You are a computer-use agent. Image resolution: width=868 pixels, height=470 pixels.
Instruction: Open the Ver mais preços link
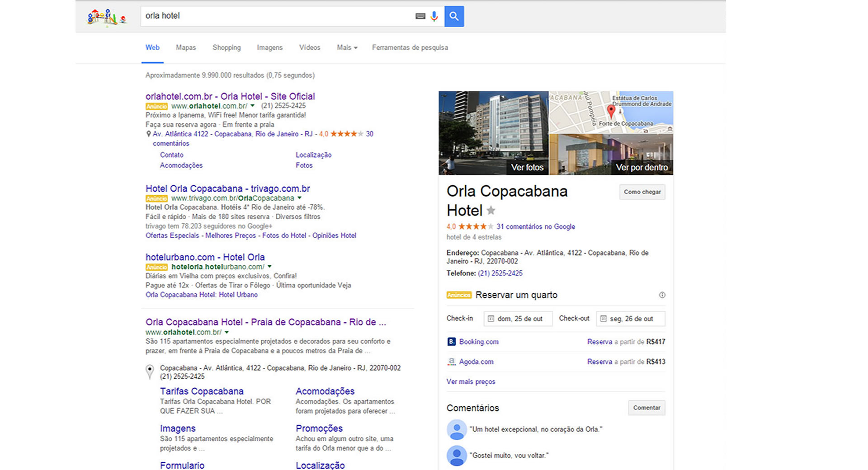pos(471,381)
